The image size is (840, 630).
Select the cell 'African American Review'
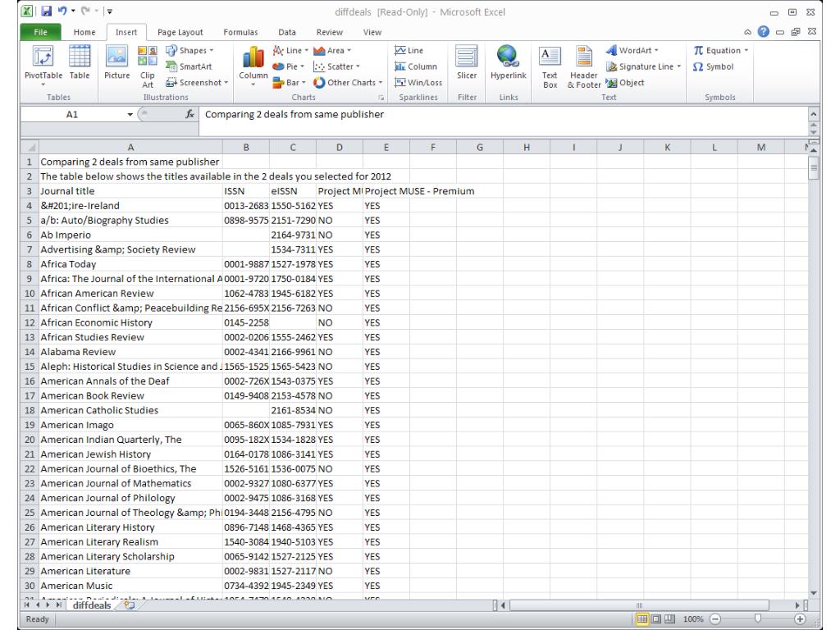pyautogui.click(x=130, y=294)
